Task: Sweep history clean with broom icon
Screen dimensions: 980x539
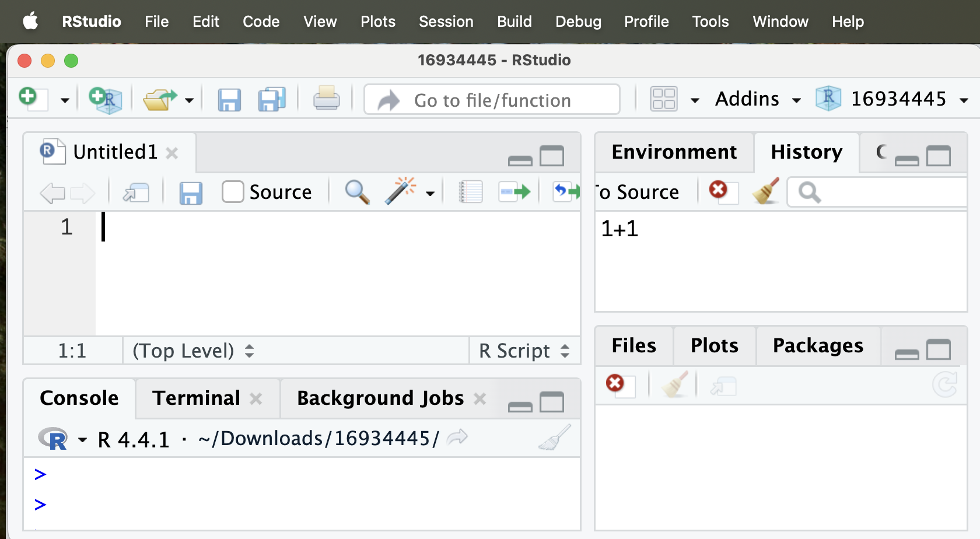Action: (765, 191)
